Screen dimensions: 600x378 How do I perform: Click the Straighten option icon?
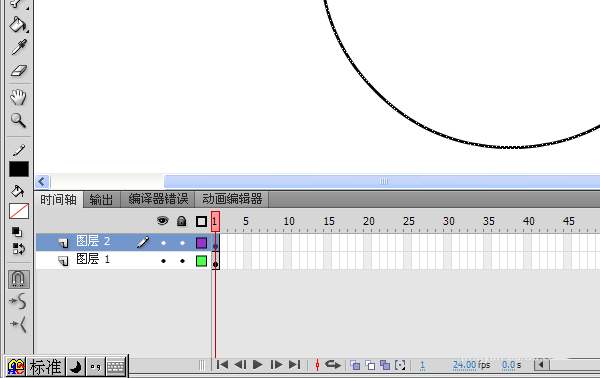(18, 324)
